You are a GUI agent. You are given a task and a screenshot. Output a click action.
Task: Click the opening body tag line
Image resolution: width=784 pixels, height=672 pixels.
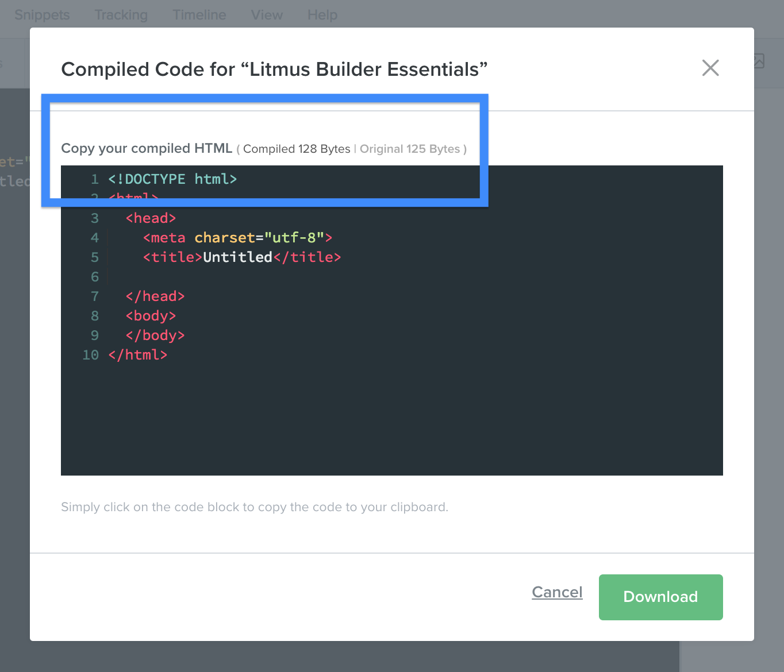[x=151, y=316]
